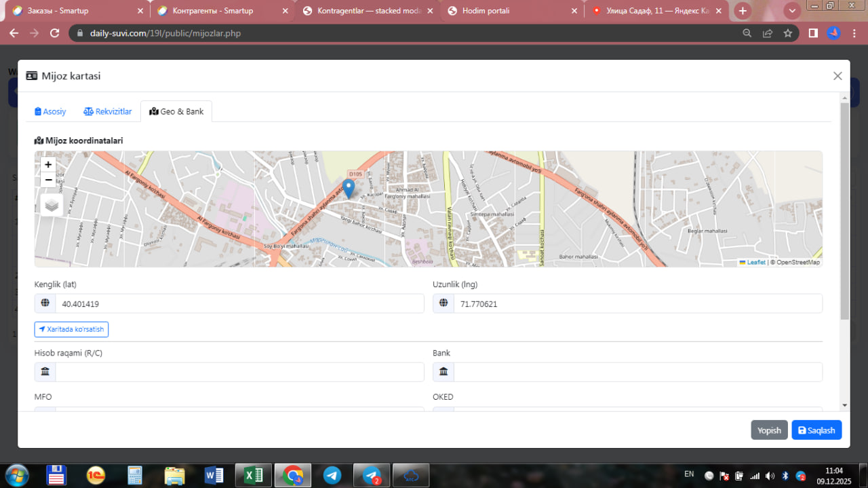The width and height of the screenshot is (868, 488).
Task: Click the modal vertical scrollbar
Action: click(x=844, y=210)
